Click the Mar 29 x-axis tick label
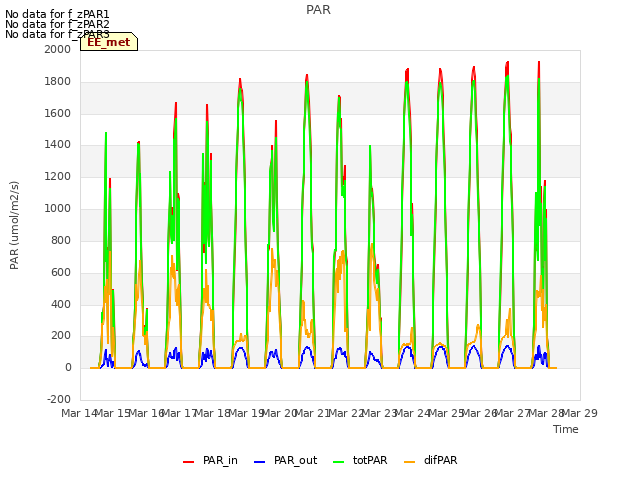 [x=580, y=413]
